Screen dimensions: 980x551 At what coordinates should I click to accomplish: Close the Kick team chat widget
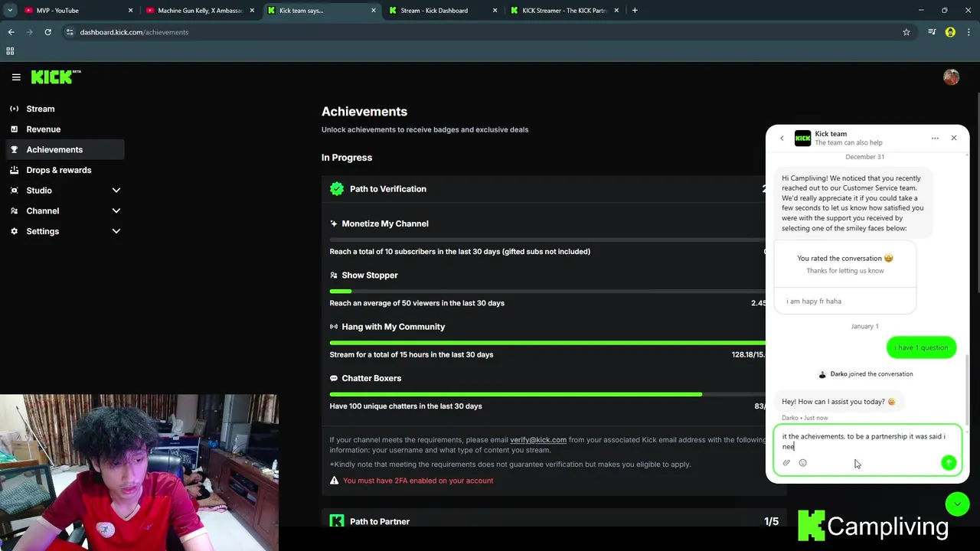[x=954, y=138]
